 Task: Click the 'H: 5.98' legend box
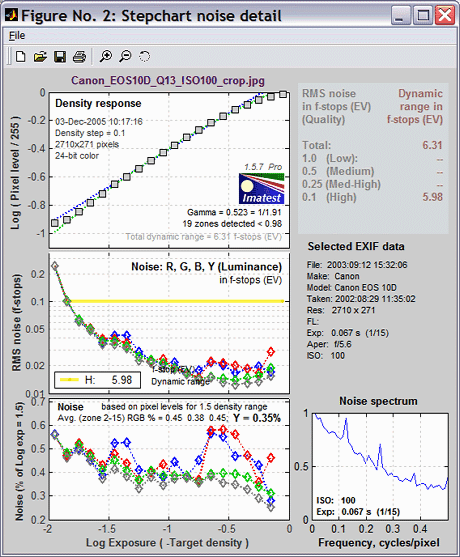97,380
